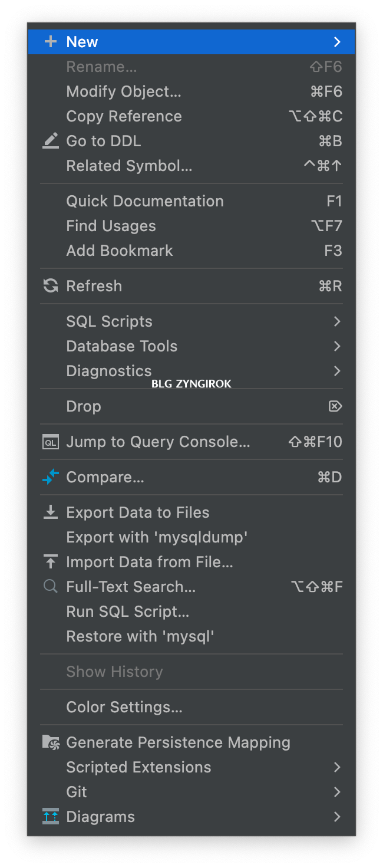Click the blue Compare arrows icon
Screen dimensions: 383x868
[51, 477]
